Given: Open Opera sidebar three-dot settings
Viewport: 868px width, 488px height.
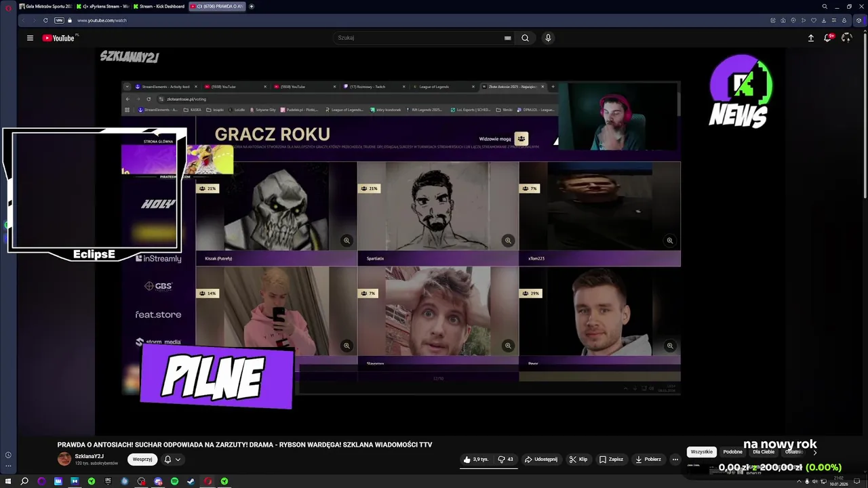Looking at the screenshot, I should [8, 466].
